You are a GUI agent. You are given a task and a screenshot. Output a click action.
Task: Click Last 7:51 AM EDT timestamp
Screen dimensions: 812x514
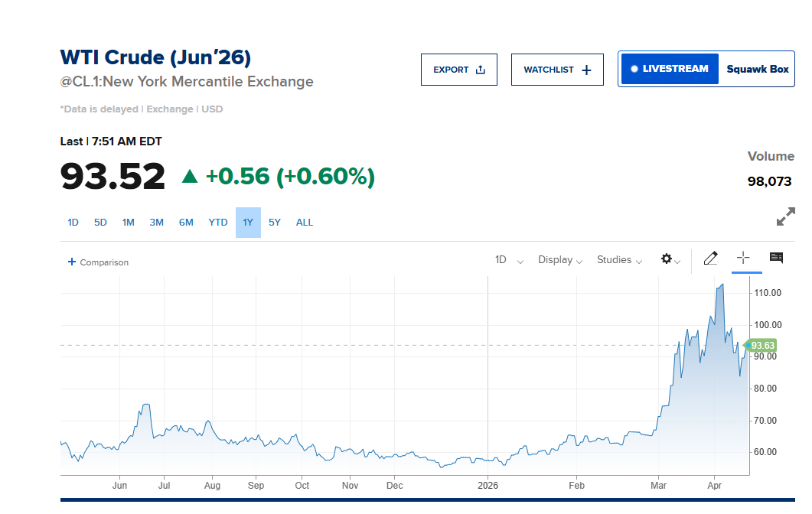(111, 142)
